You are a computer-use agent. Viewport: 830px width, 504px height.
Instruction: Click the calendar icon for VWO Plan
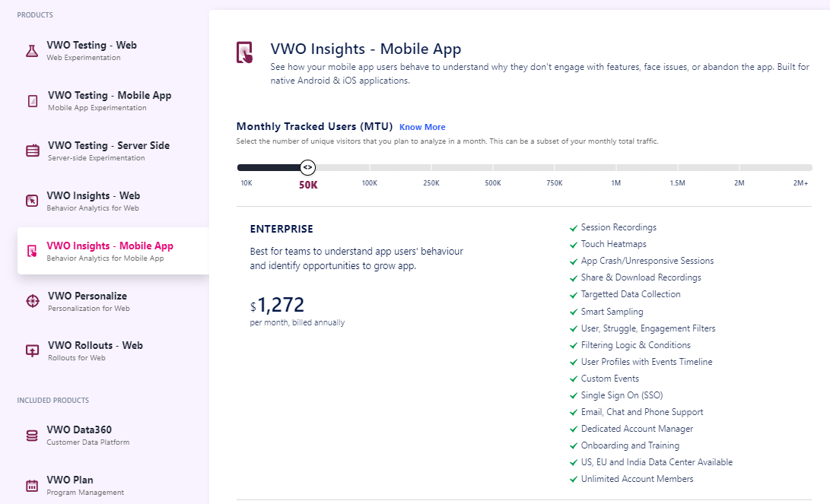(x=32, y=485)
